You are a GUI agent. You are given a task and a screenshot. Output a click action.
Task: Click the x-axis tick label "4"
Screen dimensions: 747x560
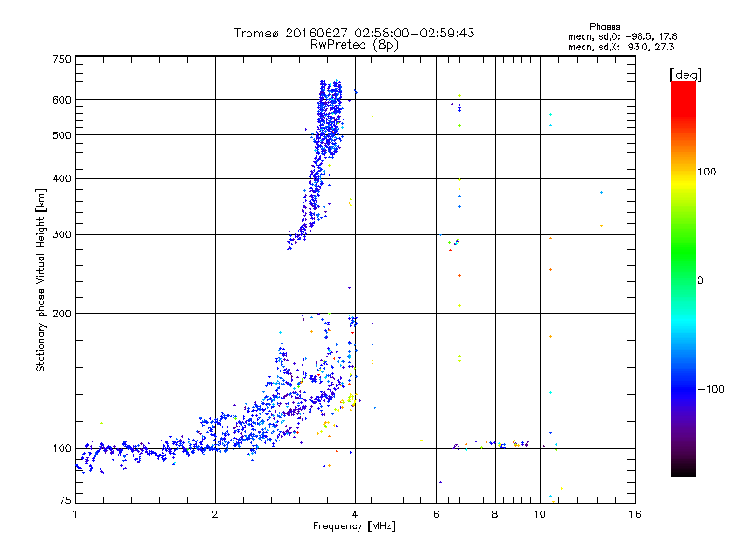(355, 514)
